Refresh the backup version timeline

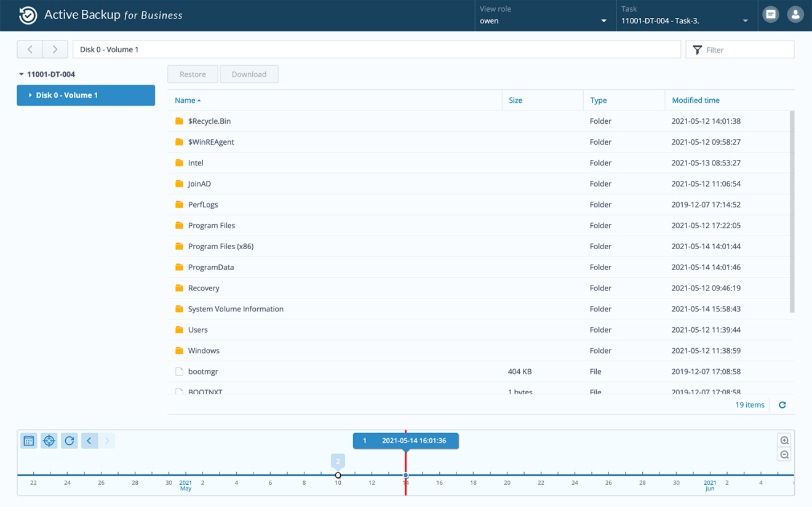[x=69, y=441]
